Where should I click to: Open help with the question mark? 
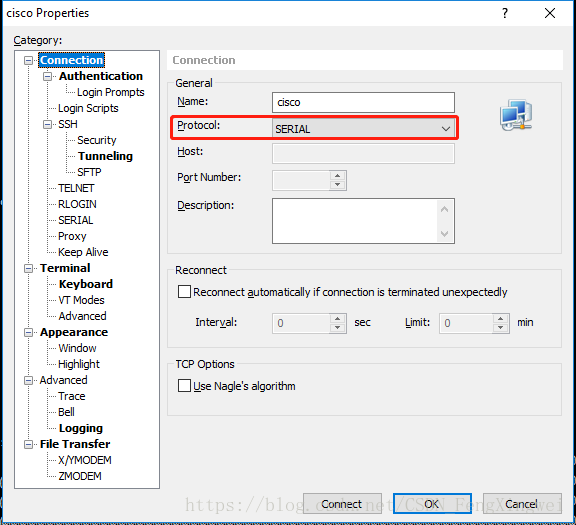[505, 13]
